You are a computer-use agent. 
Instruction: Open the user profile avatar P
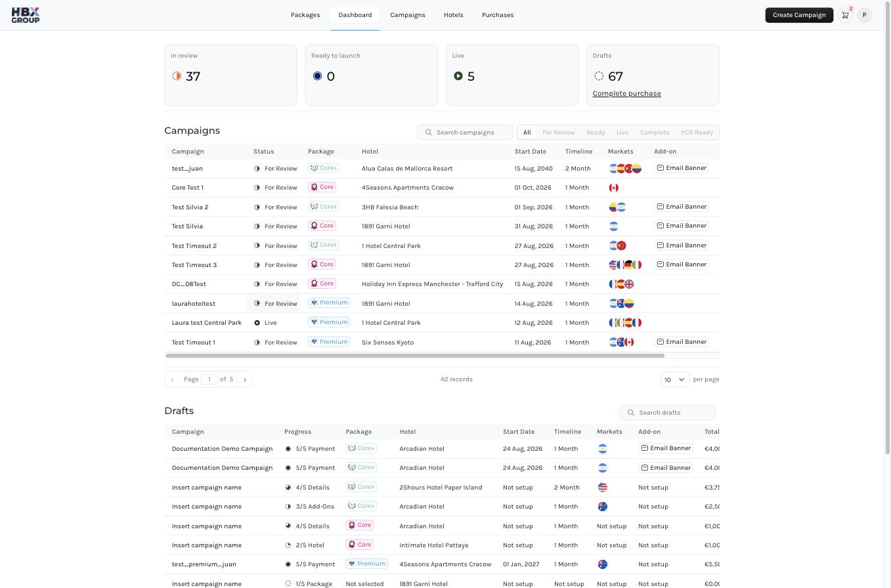864,15
